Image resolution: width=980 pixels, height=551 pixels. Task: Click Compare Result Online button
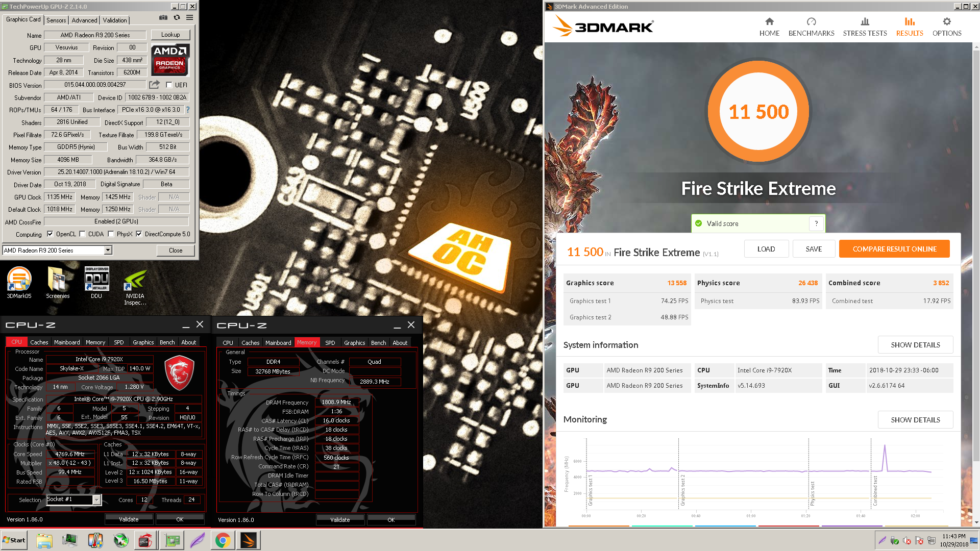coord(894,249)
